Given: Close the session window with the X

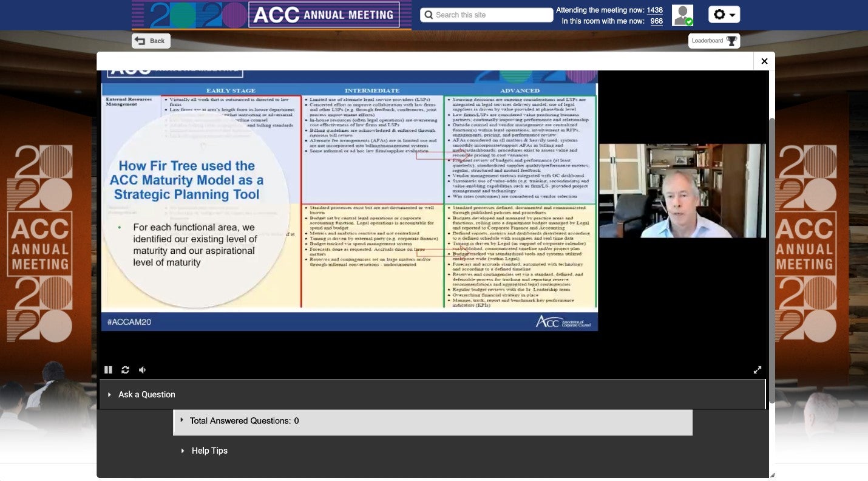Looking at the screenshot, I should coord(764,61).
